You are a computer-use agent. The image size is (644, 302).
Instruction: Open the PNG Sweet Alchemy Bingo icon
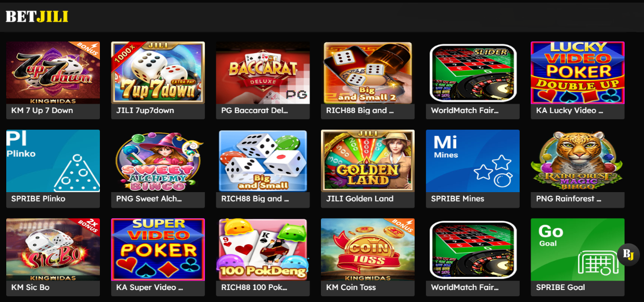(158, 161)
